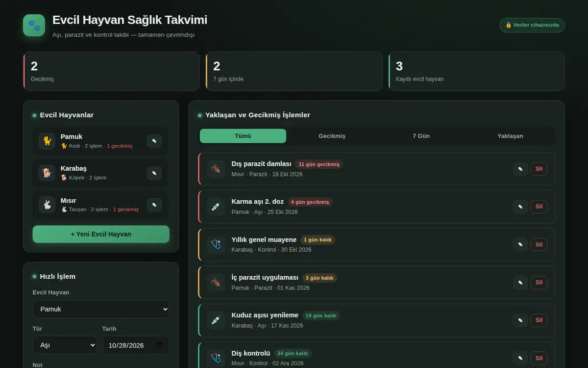Click Mısır's rabbit avatar icon

point(47,205)
